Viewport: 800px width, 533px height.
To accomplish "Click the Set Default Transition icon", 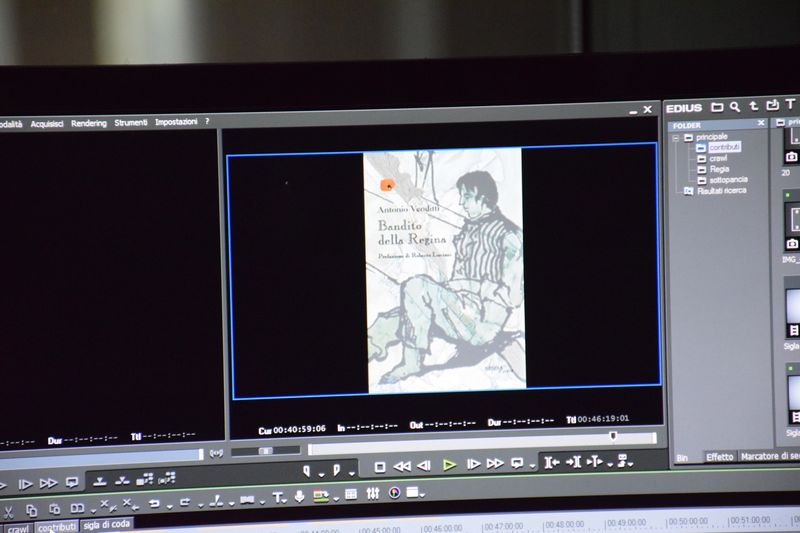I will [x=247, y=500].
